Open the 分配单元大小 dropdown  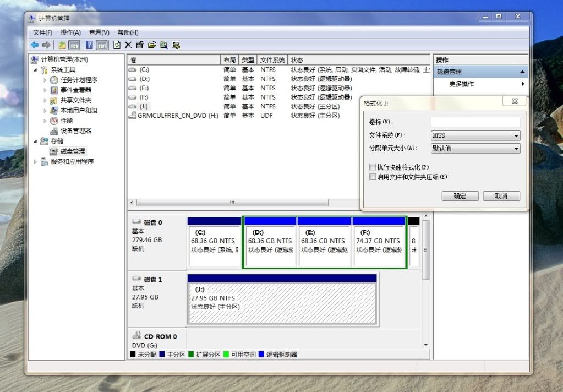tap(475, 149)
